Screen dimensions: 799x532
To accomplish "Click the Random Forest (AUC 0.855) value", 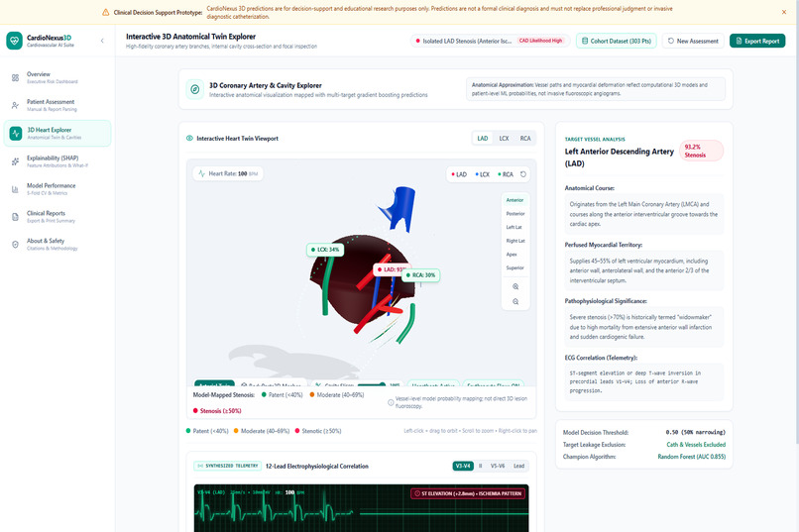I will click(692, 457).
